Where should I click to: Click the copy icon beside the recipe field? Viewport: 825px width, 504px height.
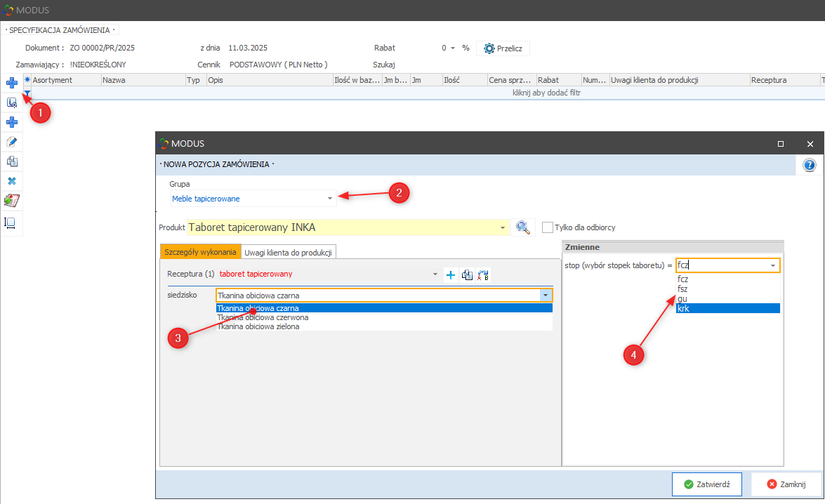(x=467, y=274)
